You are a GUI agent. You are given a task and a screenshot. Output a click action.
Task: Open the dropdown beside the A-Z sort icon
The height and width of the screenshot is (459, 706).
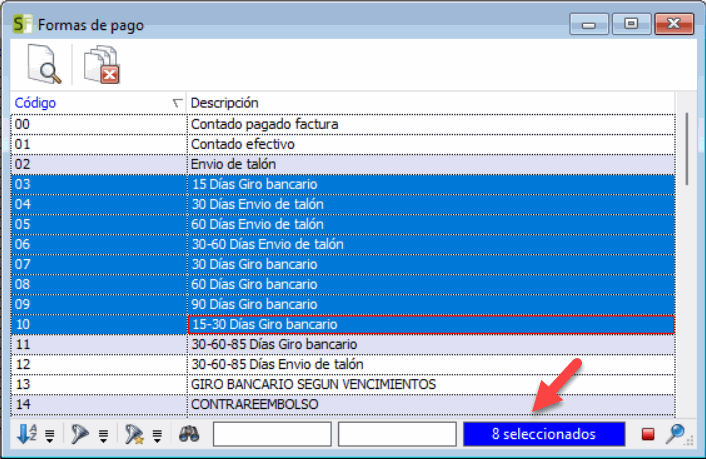(x=50, y=435)
